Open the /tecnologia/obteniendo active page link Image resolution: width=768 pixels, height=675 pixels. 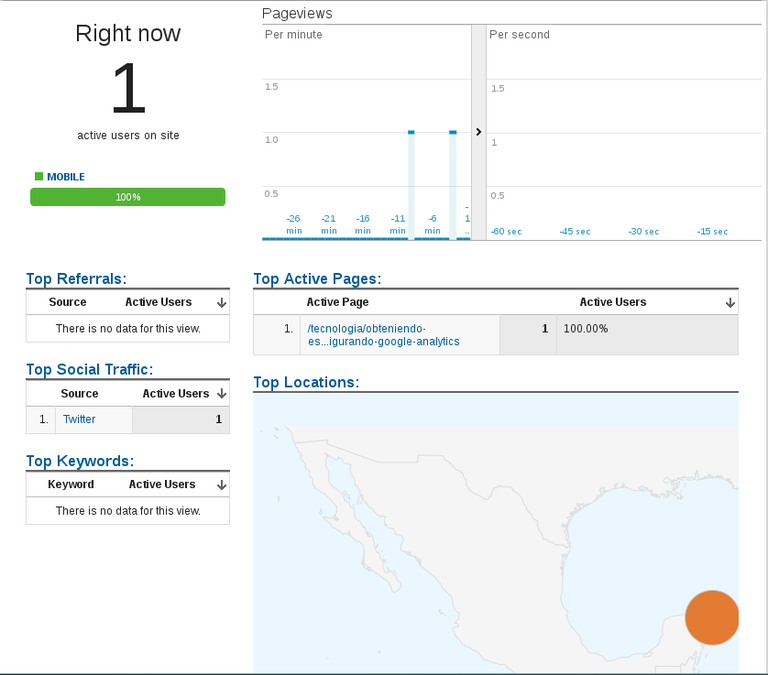point(384,335)
